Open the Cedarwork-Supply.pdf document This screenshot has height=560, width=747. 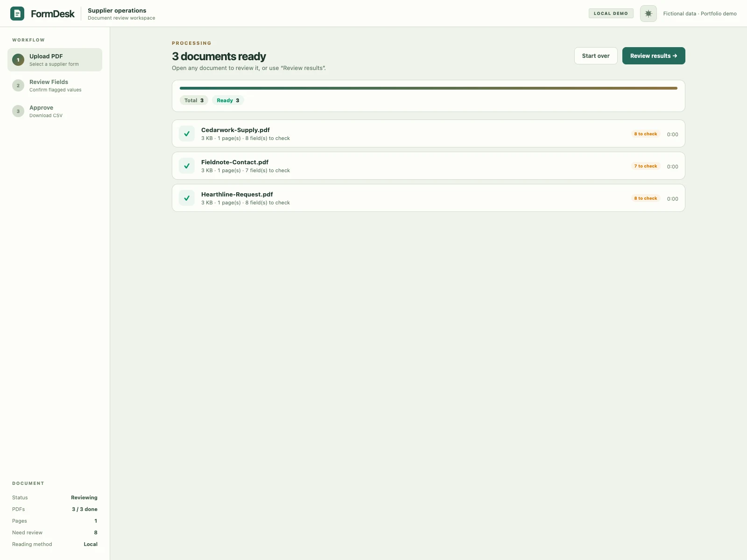pos(429,134)
